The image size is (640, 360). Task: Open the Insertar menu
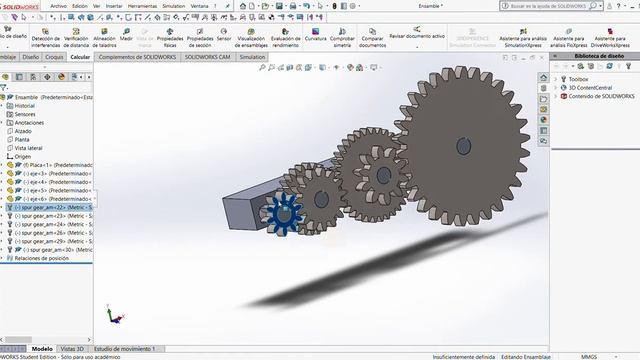[114, 6]
